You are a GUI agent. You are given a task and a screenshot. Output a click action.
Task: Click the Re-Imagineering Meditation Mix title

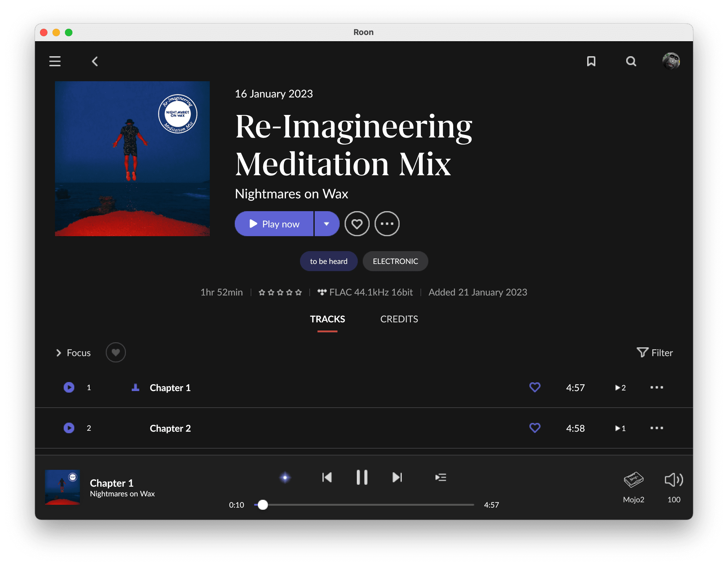(353, 145)
